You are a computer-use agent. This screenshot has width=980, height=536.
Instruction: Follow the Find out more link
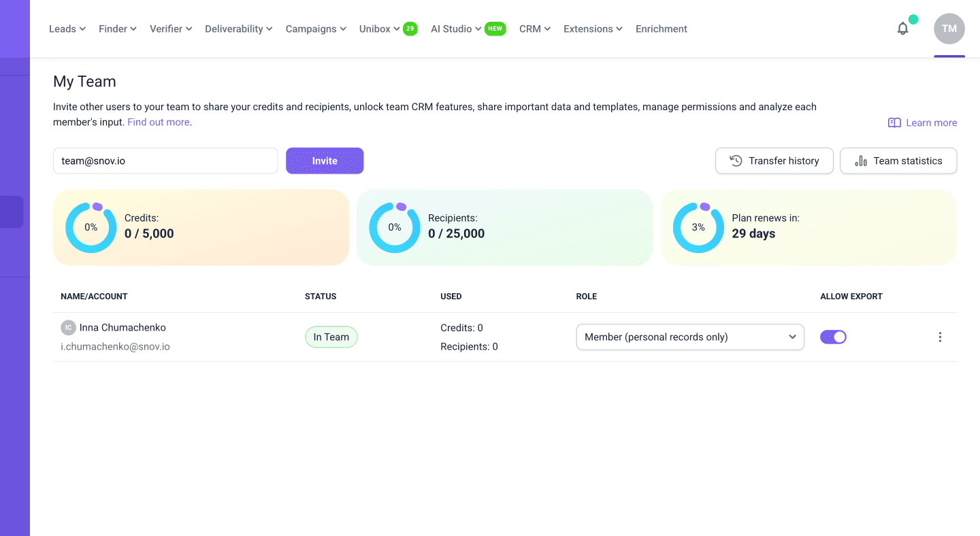(x=159, y=122)
